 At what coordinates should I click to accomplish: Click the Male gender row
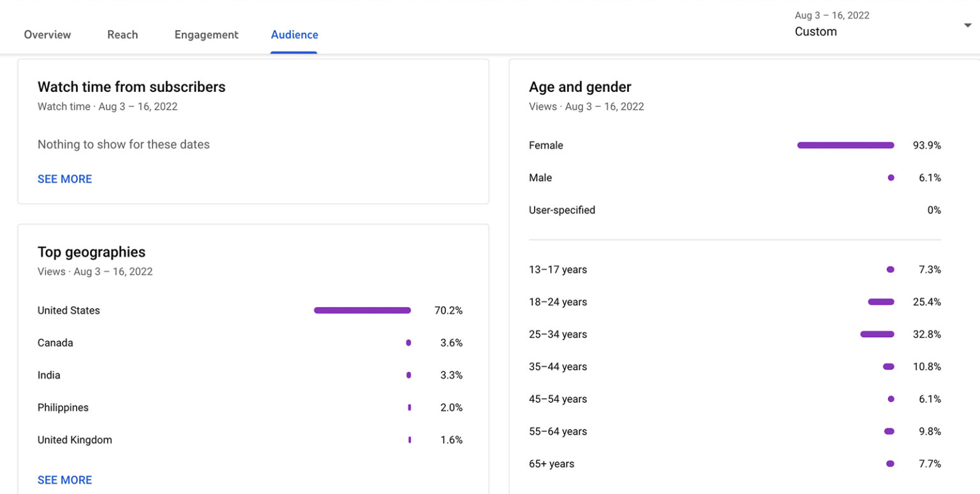click(540, 177)
